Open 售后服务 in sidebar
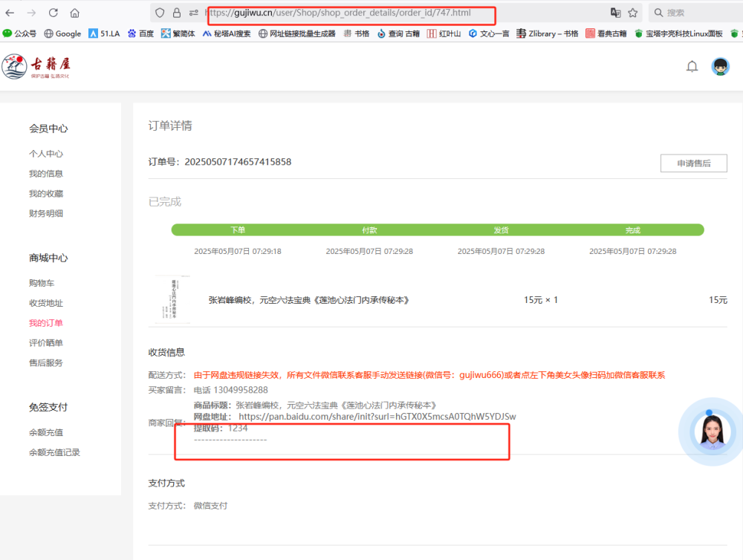 (46, 362)
